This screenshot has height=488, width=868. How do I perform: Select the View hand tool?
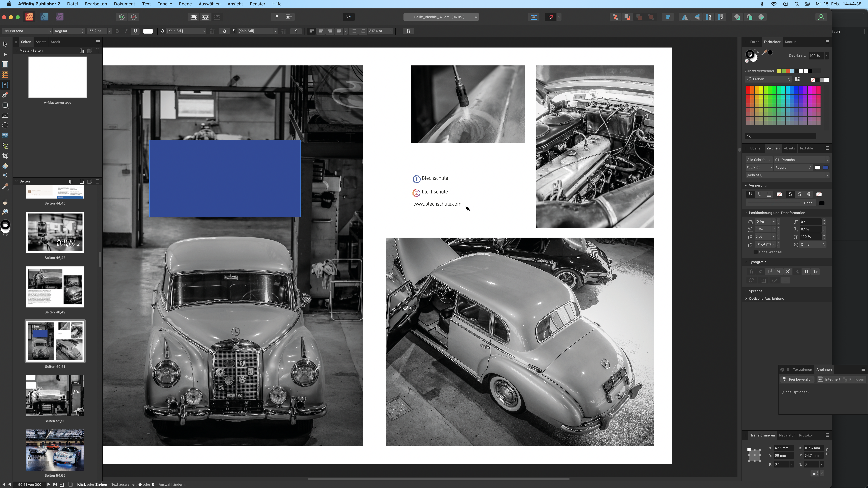(x=5, y=201)
